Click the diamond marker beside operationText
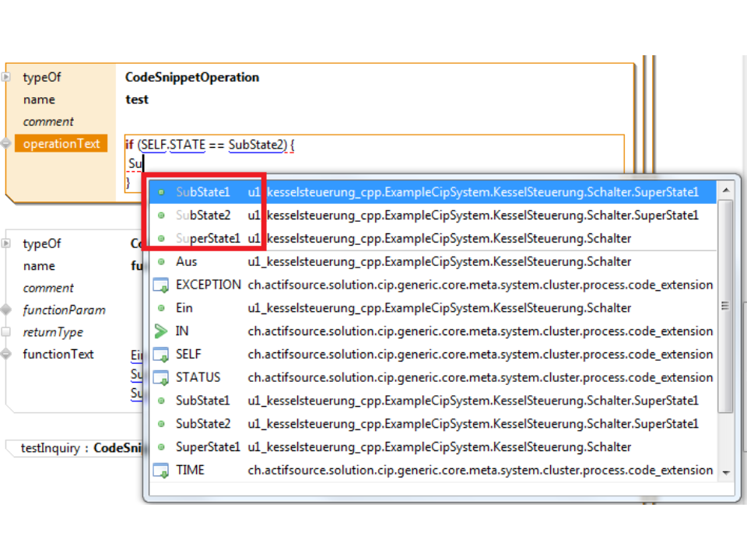The image size is (747, 560). (x=6, y=144)
